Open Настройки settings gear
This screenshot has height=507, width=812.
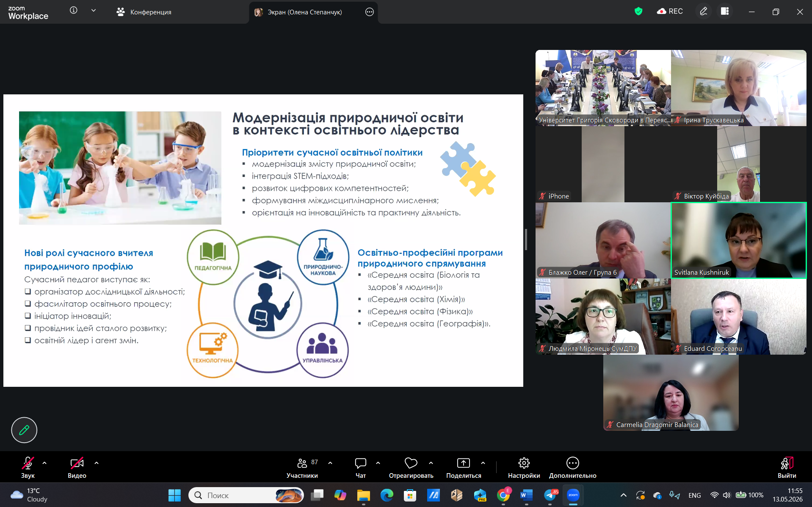(524, 467)
